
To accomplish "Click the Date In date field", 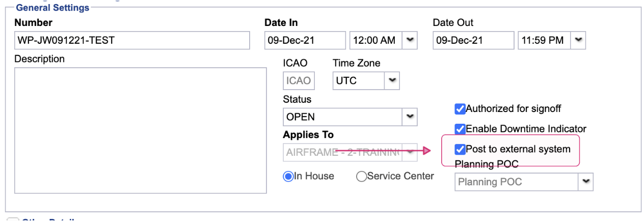I will (305, 40).
